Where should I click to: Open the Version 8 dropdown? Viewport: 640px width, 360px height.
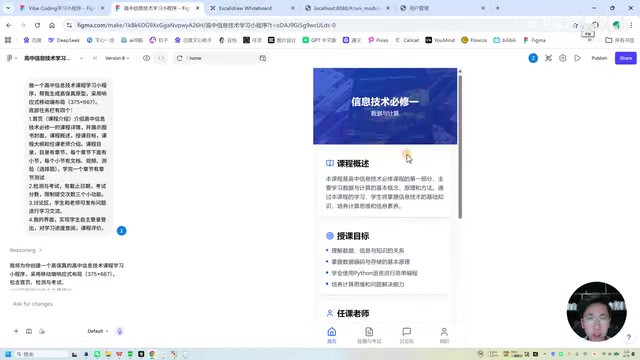tap(117, 58)
